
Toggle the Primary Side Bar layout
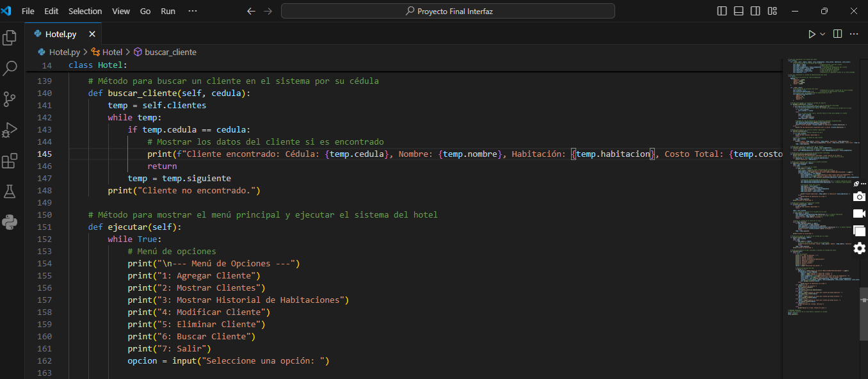coord(722,11)
